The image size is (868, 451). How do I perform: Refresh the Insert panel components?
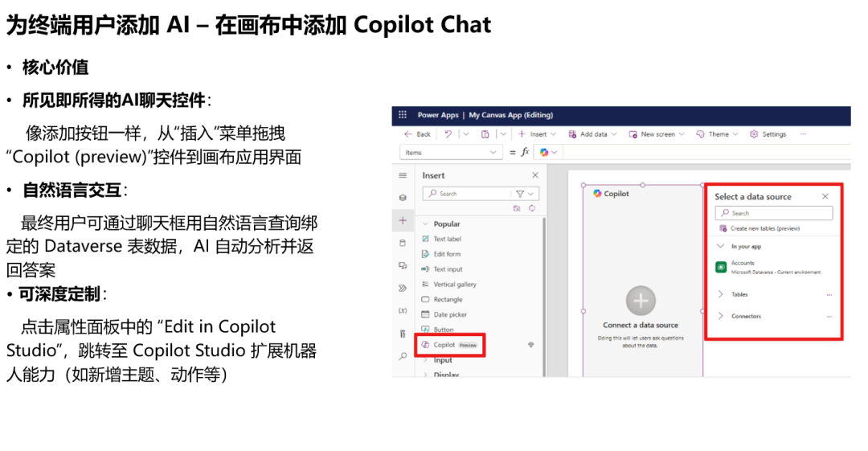point(531,208)
